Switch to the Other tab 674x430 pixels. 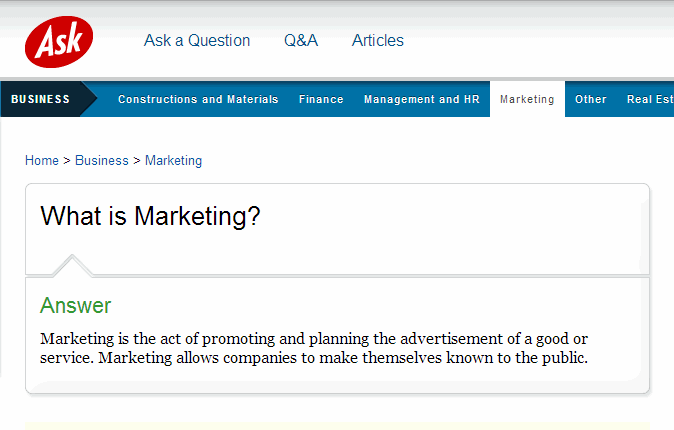[x=591, y=99]
